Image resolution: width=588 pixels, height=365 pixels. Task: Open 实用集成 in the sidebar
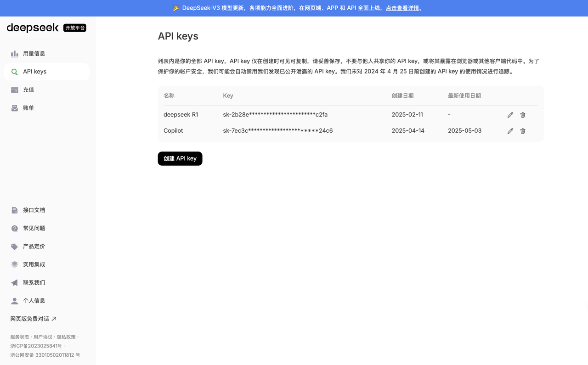[46, 264]
